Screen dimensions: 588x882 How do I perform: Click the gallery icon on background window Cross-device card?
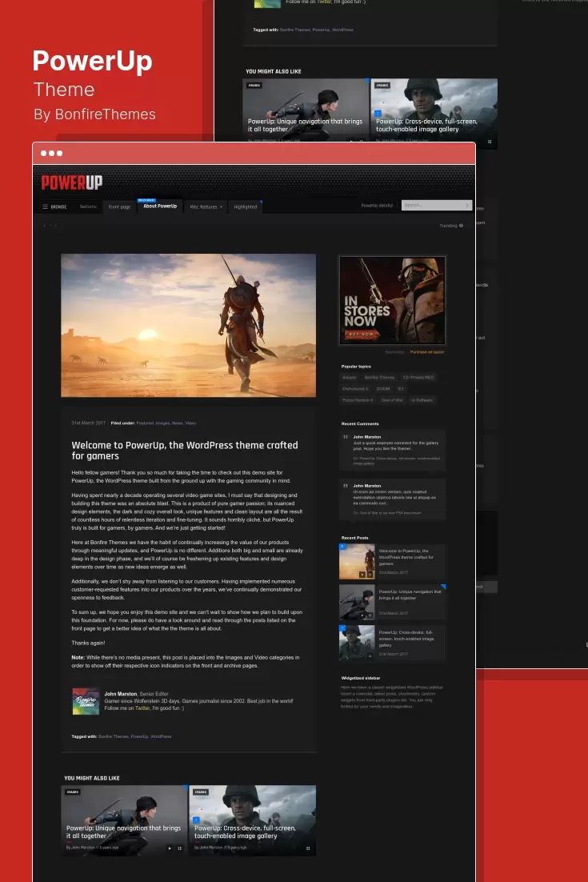pyautogui.click(x=490, y=142)
